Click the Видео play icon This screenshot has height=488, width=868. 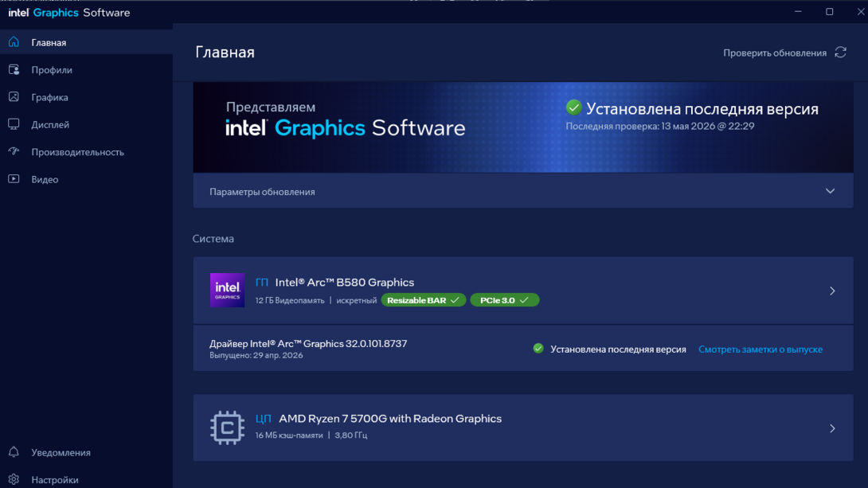14,178
